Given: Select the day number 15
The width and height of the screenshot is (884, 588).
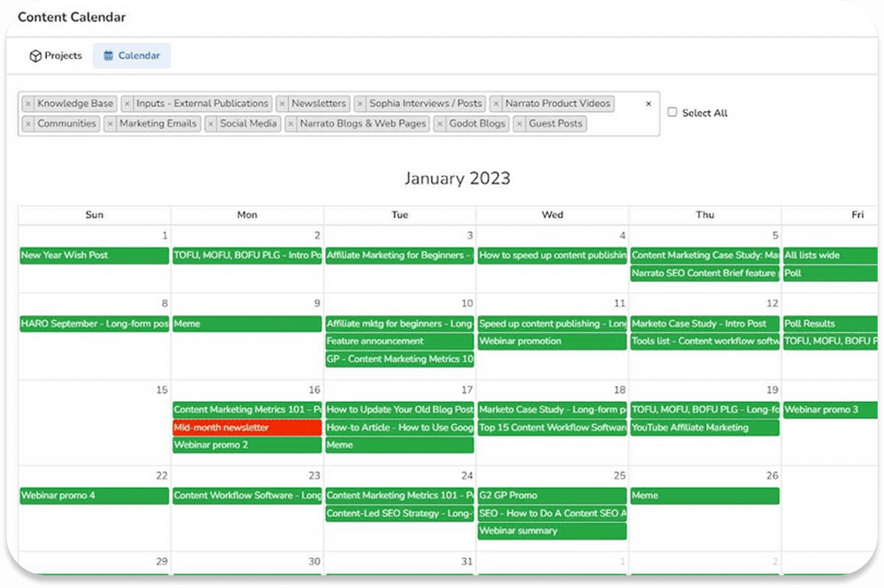Looking at the screenshot, I should tap(162, 390).
